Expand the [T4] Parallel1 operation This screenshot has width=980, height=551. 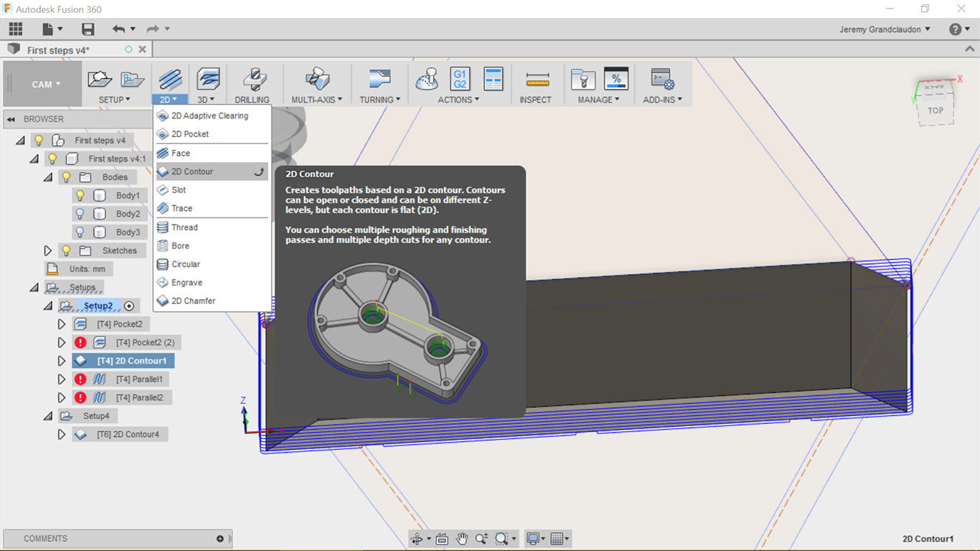pyautogui.click(x=62, y=379)
